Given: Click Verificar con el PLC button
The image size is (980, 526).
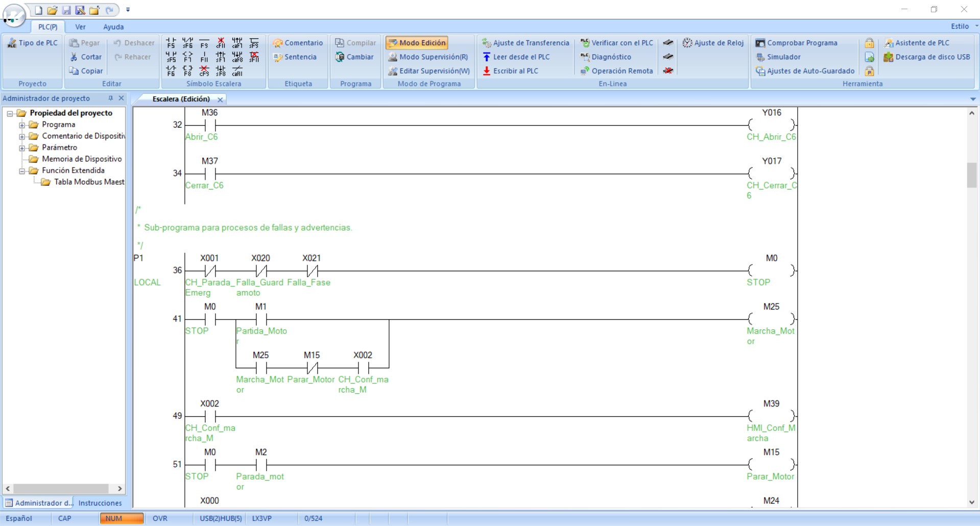Looking at the screenshot, I should click(x=616, y=43).
